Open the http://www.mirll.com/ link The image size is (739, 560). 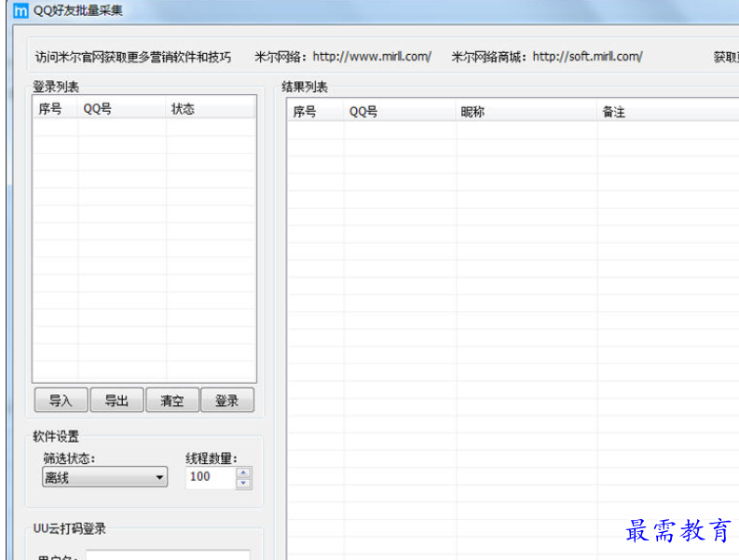coord(372,57)
